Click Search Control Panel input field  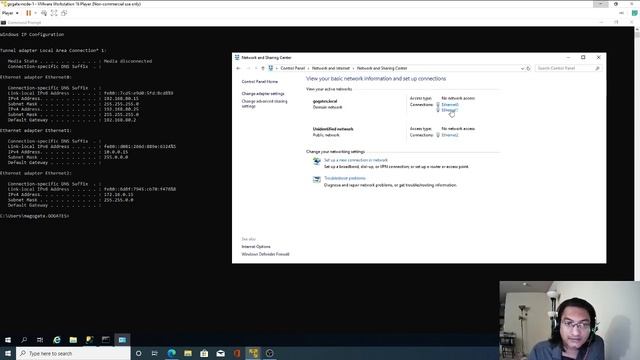point(568,68)
